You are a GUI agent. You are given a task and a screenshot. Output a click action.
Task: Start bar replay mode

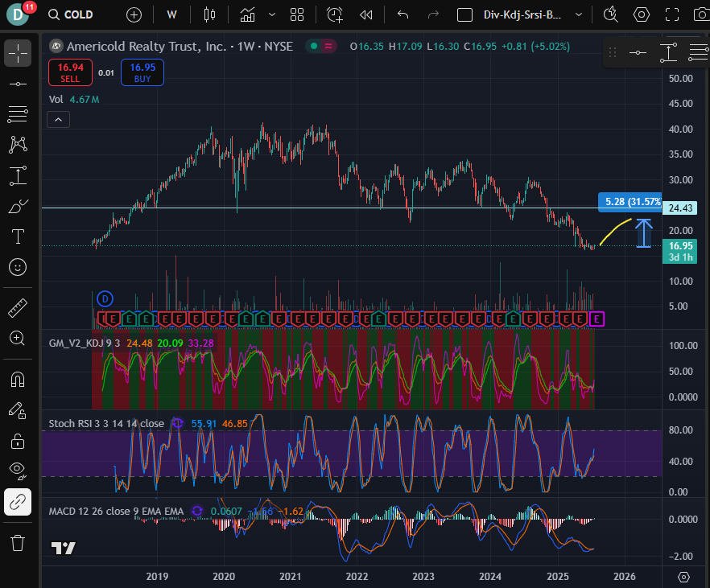365,15
